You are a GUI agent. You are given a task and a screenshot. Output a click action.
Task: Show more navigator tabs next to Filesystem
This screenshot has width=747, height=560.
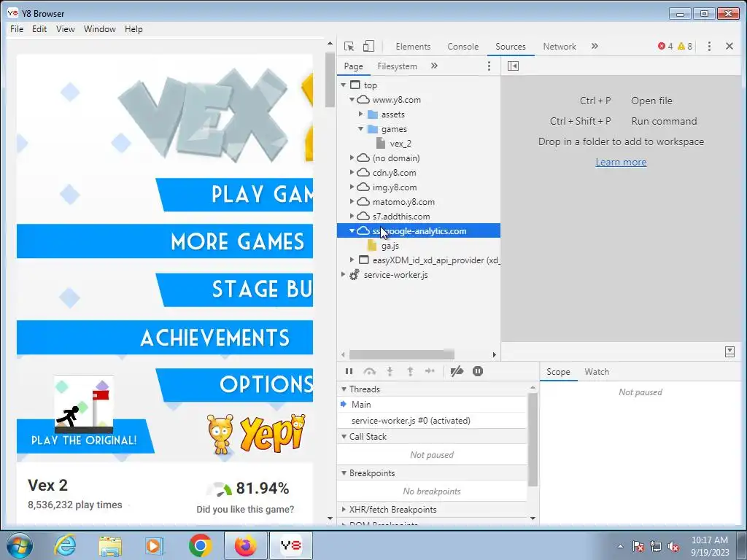tap(434, 66)
